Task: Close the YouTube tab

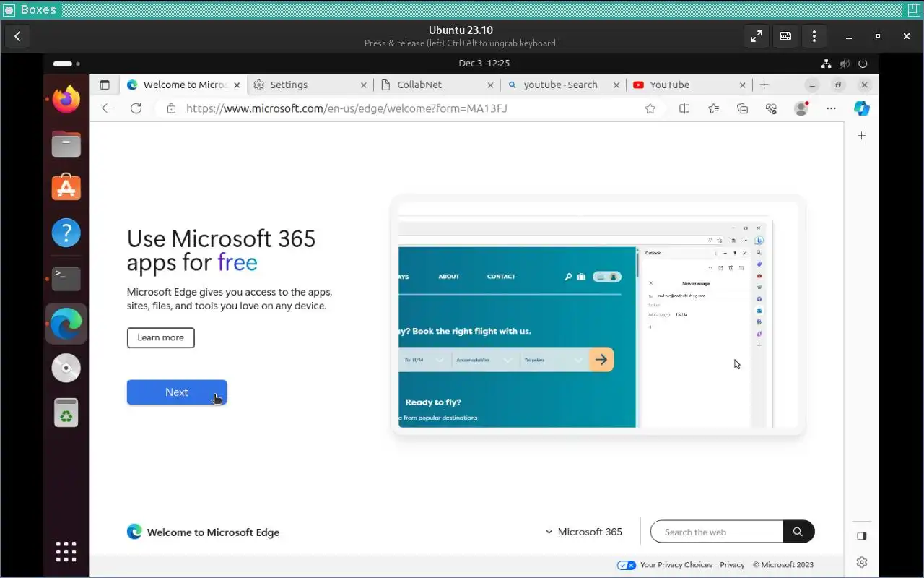Action: coord(742,85)
